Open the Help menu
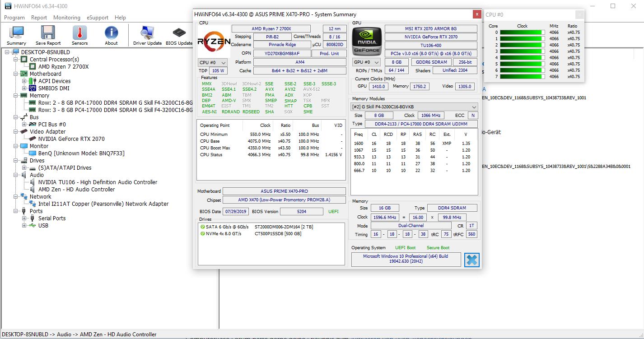This screenshot has width=644, height=339. pos(121,18)
